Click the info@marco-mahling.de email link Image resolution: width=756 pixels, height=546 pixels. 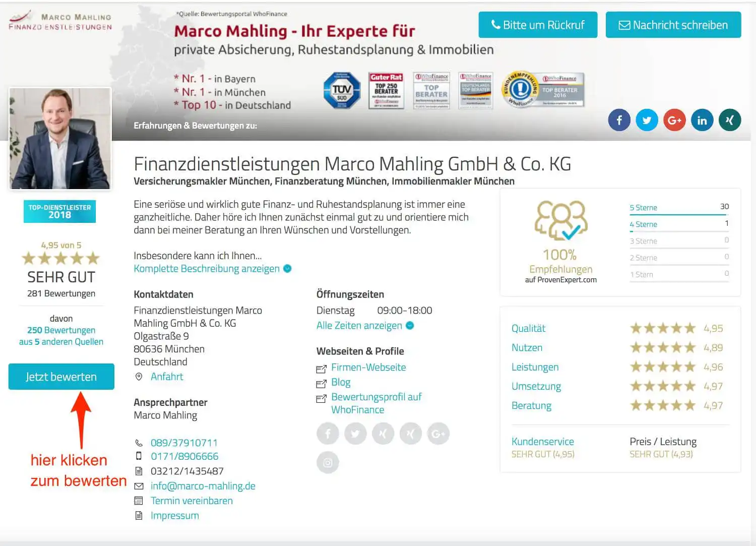203,486
